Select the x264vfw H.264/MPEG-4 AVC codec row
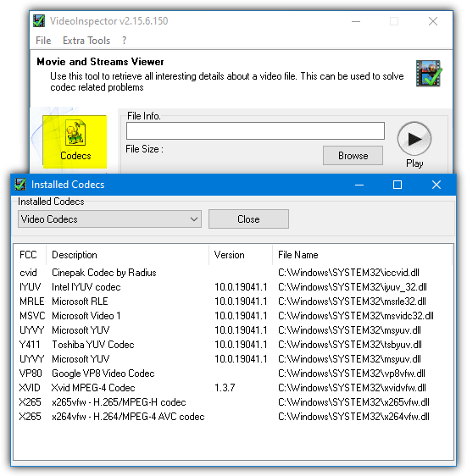The width and height of the screenshot is (467, 476). 233,417
